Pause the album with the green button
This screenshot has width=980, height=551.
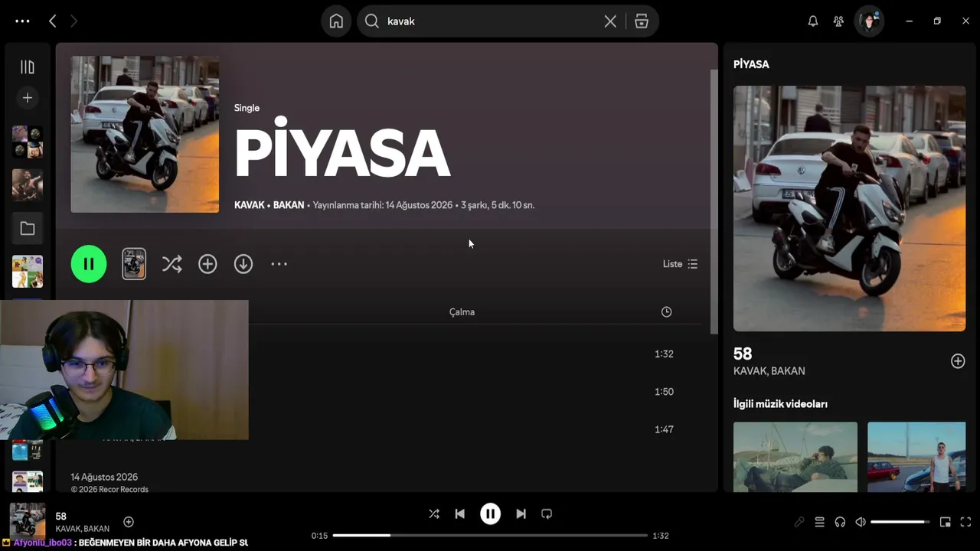[89, 264]
